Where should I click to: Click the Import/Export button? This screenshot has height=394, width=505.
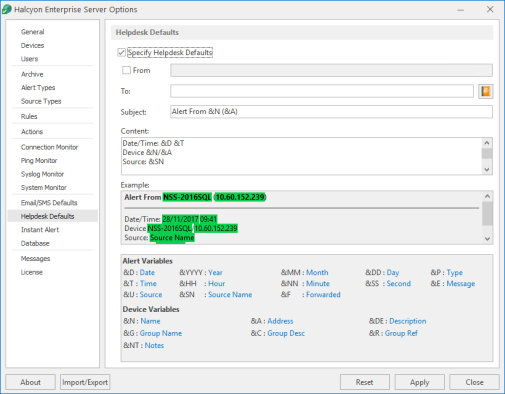(85, 382)
